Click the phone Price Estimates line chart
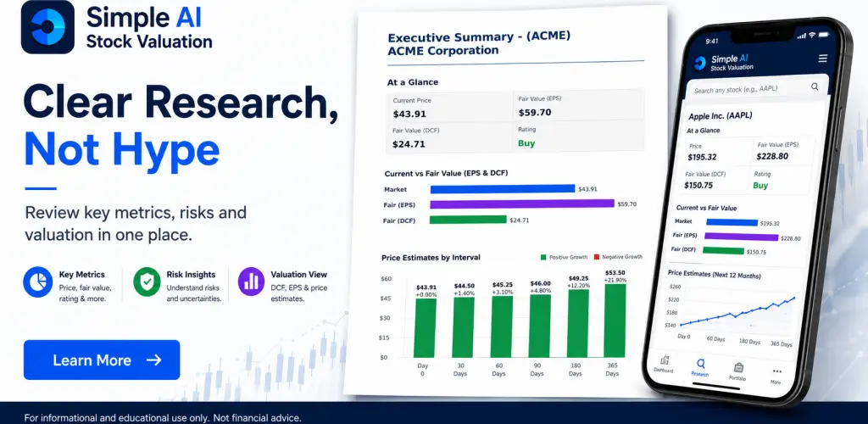868x424 pixels. [737, 313]
